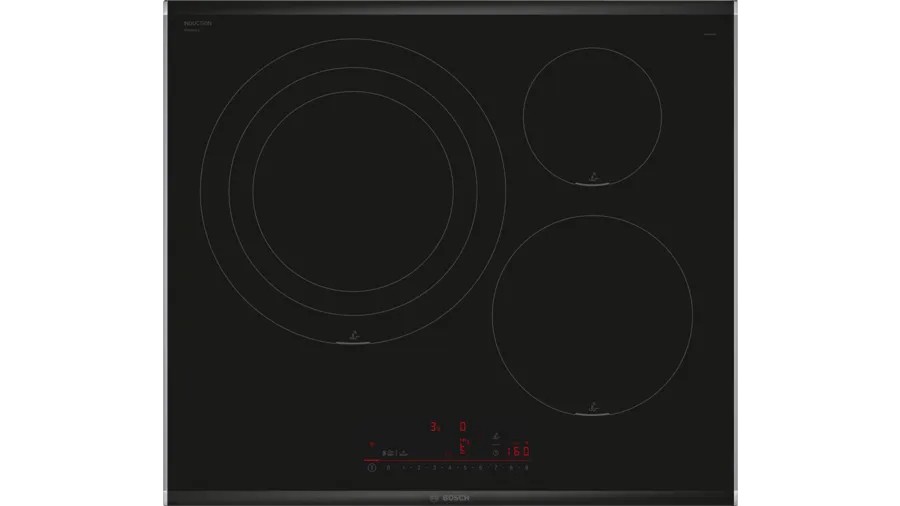Tap the frying sensor icon on bottom-right zone
Viewport: 900px width, 506px height.
tap(592, 406)
